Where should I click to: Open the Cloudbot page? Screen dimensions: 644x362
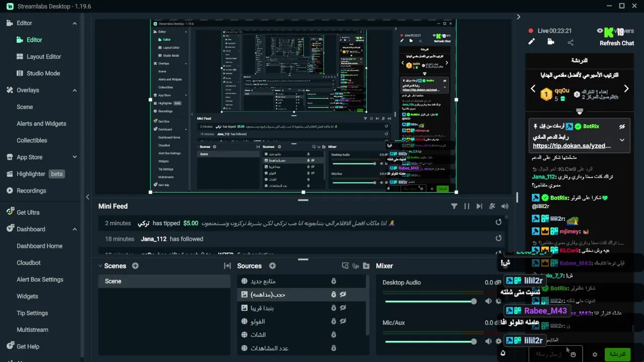click(x=29, y=262)
